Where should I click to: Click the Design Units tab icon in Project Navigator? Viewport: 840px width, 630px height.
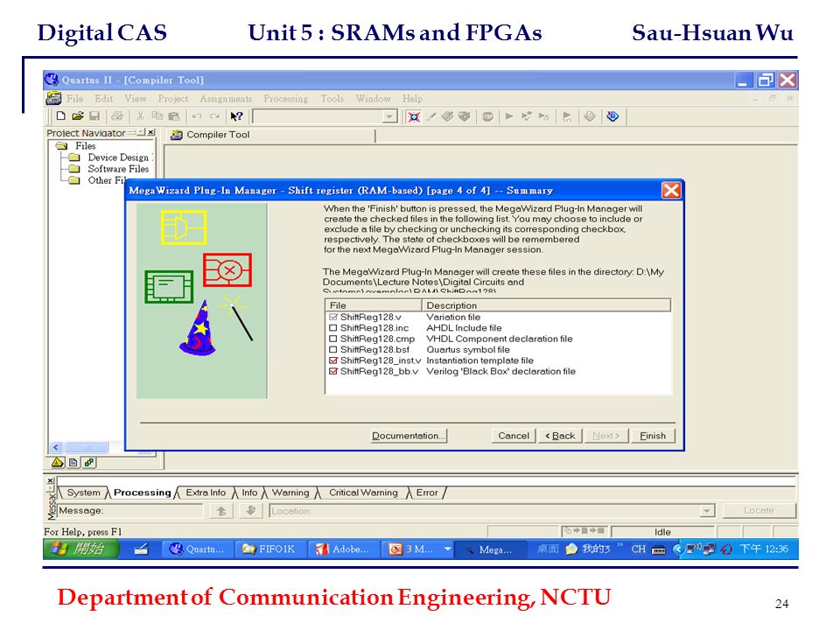pos(89,462)
